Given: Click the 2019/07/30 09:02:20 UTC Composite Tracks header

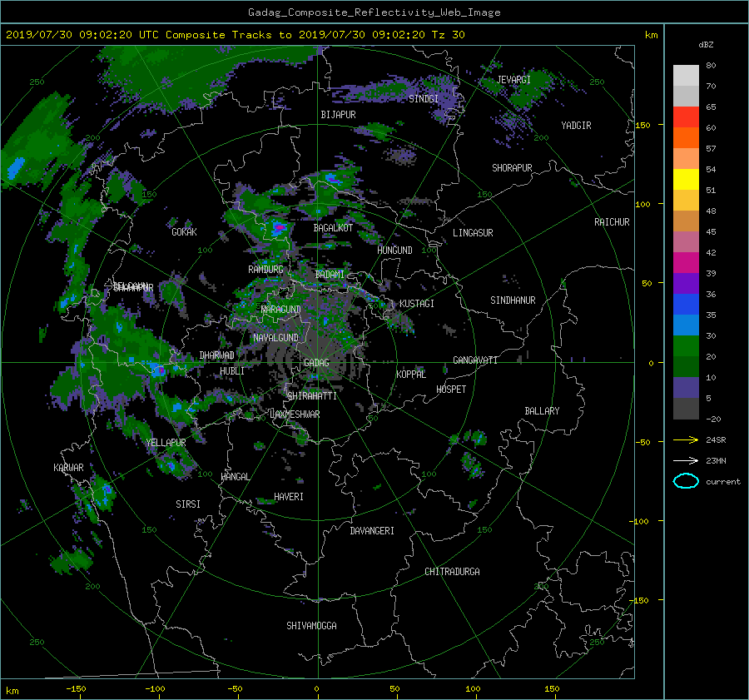Looking at the screenshot, I should pos(235,34).
